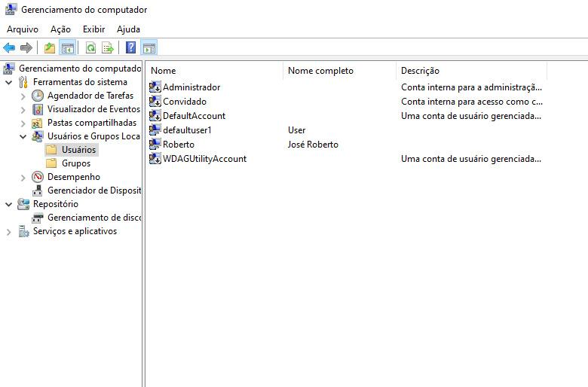This screenshot has height=387, width=588.
Task: Click the WDAGUtilityAccount description text
Action: coord(471,158)
